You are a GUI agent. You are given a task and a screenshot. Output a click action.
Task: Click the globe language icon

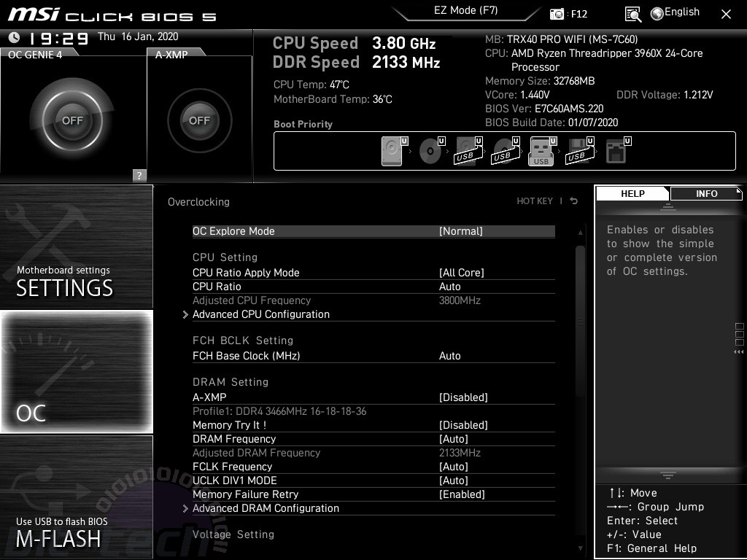point(657,14)
